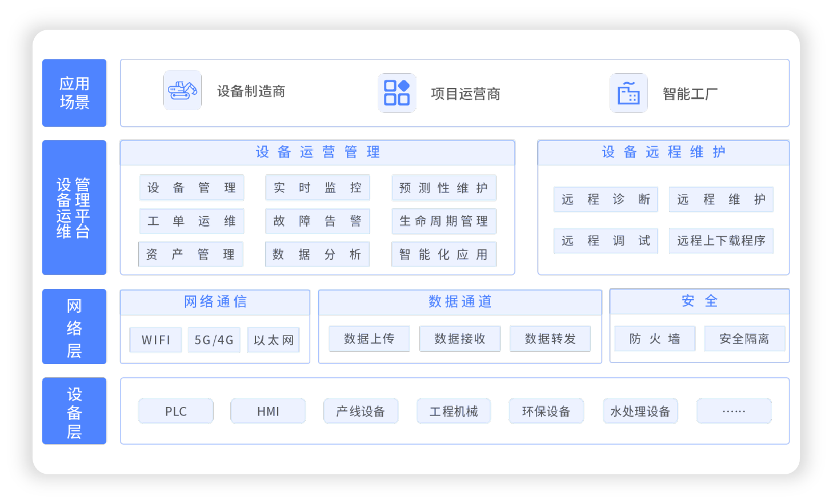Click the 故障告警 module

pyautogui.click(x=317, y=221)
